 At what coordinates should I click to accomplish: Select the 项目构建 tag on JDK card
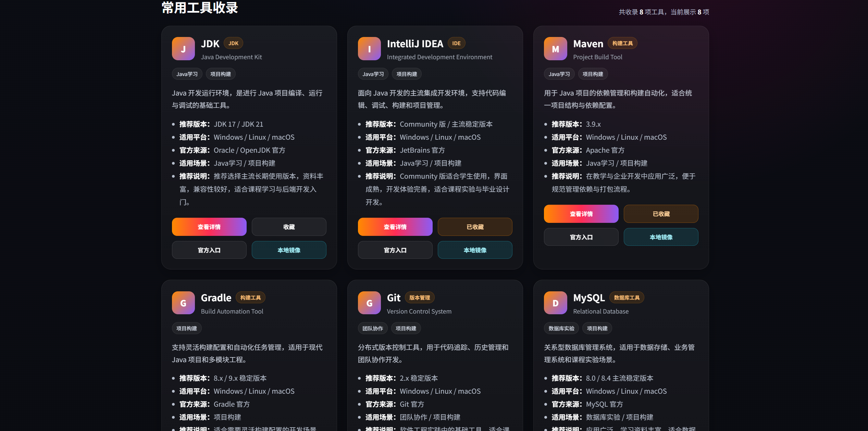coord(221,74)
